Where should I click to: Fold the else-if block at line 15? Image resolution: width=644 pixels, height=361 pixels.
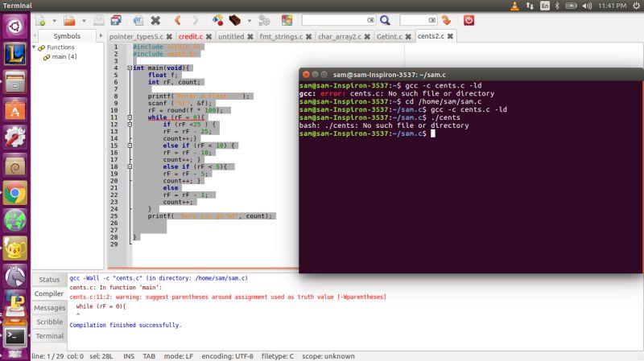pos(130,146)
